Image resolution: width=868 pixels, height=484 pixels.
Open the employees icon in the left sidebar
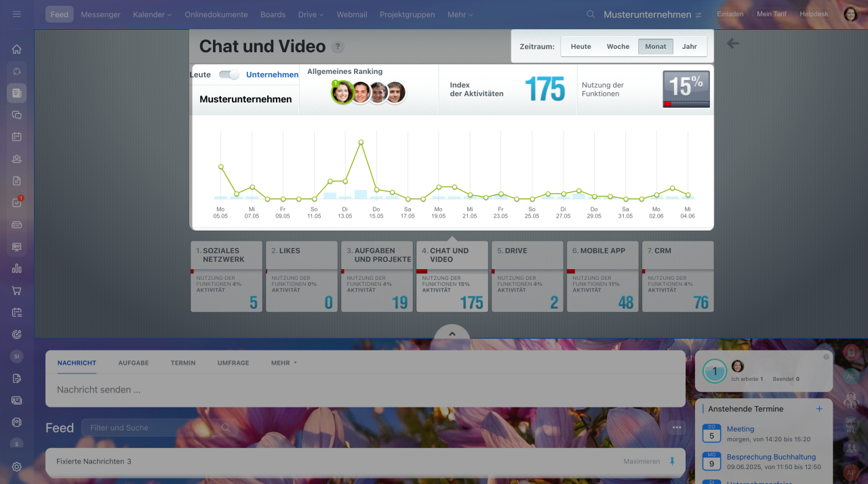point(16,159)
